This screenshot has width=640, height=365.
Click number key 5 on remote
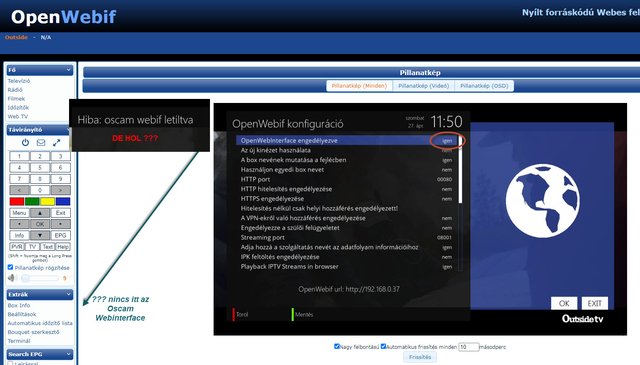[40, 167]
